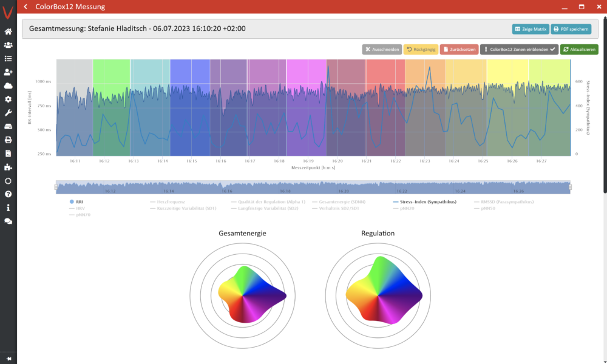Screen dimensions: 607x364
Task: Click the Gesamtmessung: Stefanie Hladitsch title
Action: [137, 29]
